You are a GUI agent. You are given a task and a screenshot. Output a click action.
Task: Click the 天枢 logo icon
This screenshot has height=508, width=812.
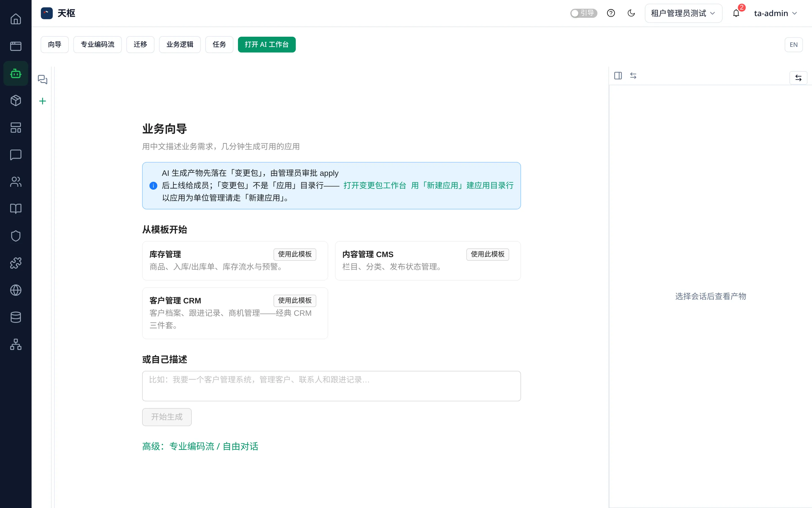[x=47, y=13]
